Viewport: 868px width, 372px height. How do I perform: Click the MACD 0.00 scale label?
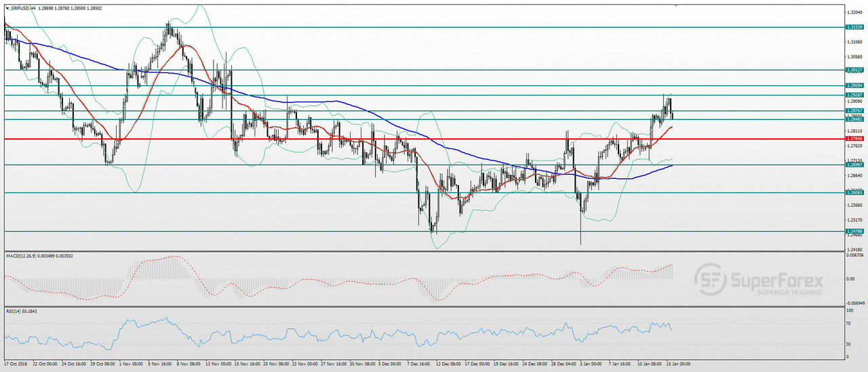coord(851,278)
